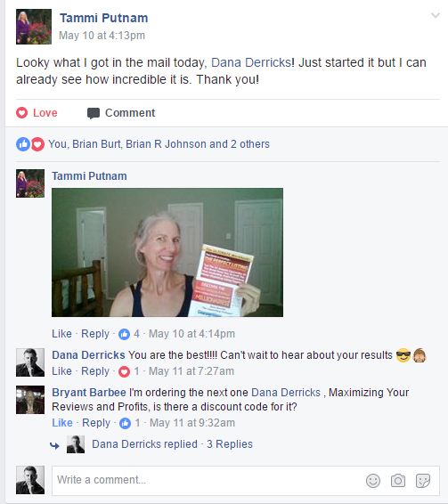Click the Comment speech bubble button
The height and width of the screenshot is (504, 448).
(x=121, y=113)
